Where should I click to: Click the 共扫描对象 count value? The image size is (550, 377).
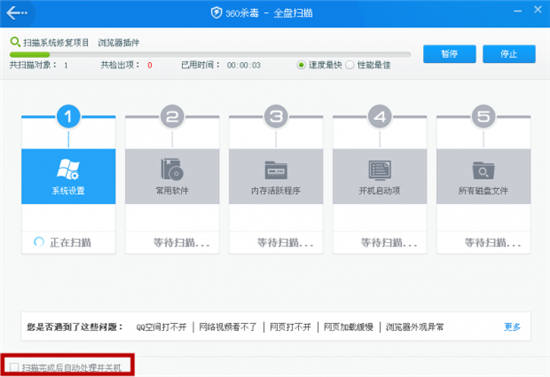66,65
